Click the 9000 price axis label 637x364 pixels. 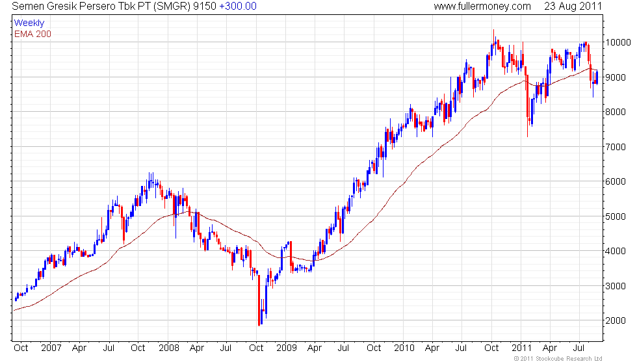click(x=616, y=77)
